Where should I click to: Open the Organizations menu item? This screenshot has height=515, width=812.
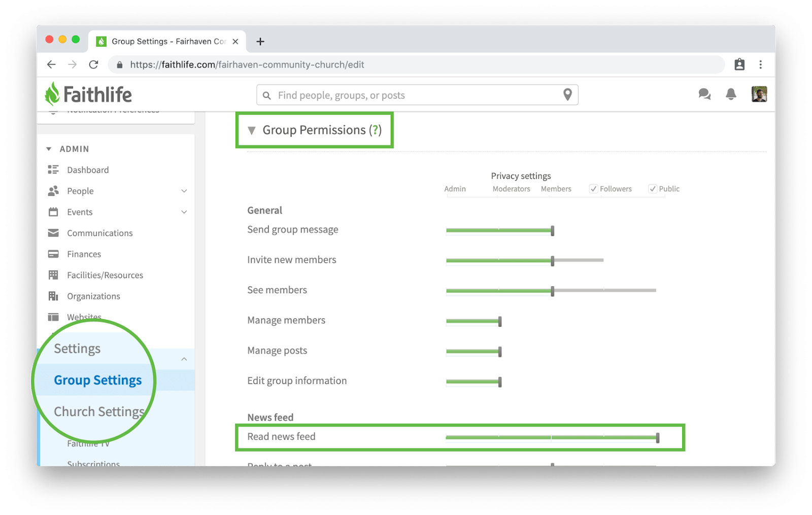[93, 296]
